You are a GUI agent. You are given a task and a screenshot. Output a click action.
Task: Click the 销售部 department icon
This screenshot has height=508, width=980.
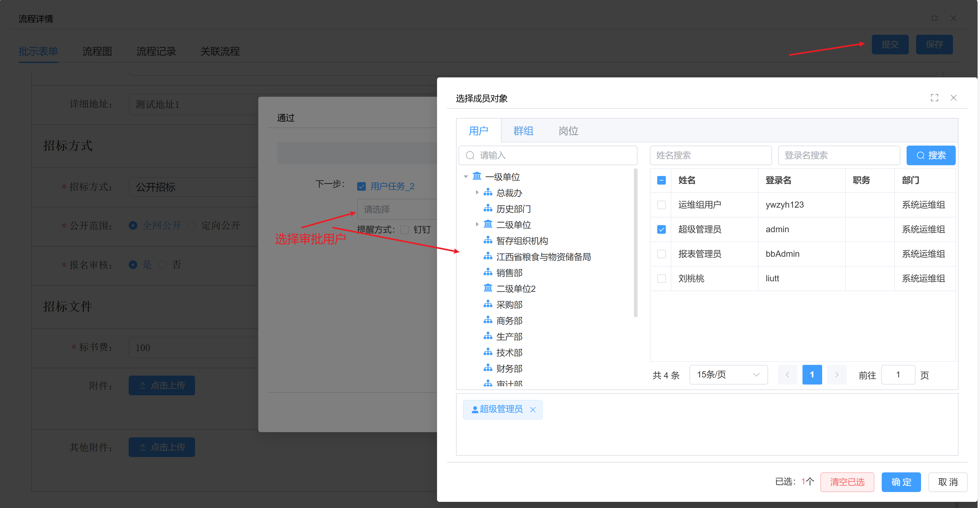tap(488, 272)
